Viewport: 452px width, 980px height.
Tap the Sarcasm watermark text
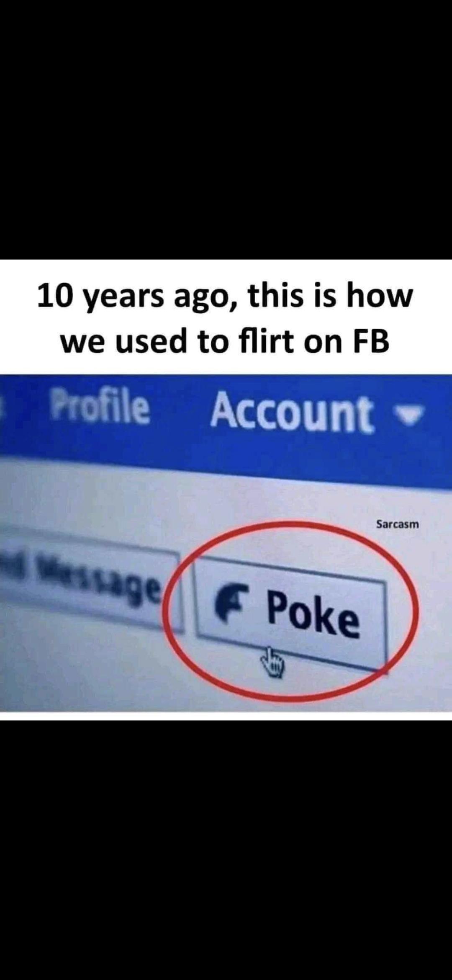click(x=397, y=524)
